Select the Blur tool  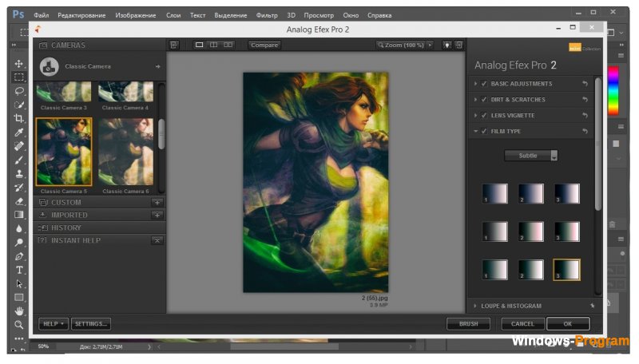click(18, 229)
